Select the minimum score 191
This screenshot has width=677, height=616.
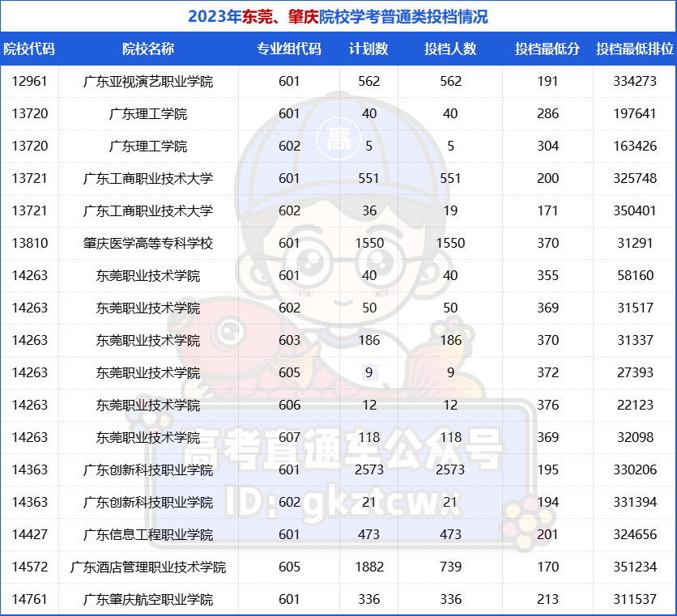pyautogui.click(x=547, y=81)
